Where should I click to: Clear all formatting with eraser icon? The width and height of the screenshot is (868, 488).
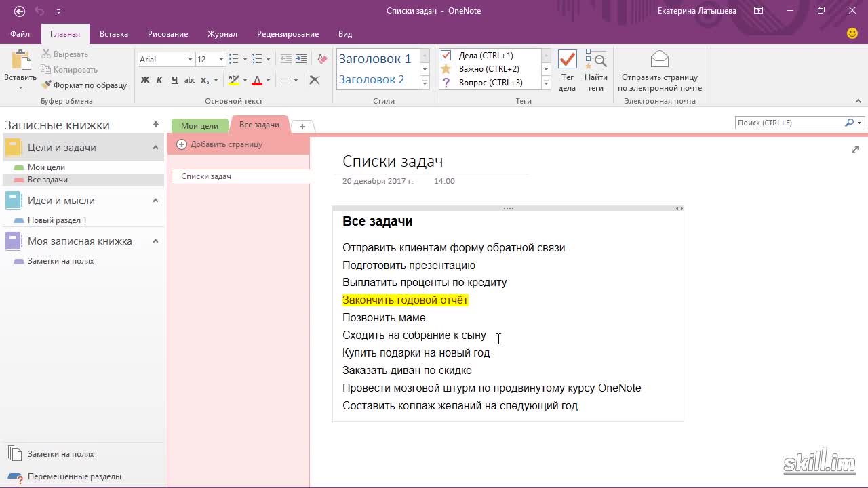(x=322, y=60)
